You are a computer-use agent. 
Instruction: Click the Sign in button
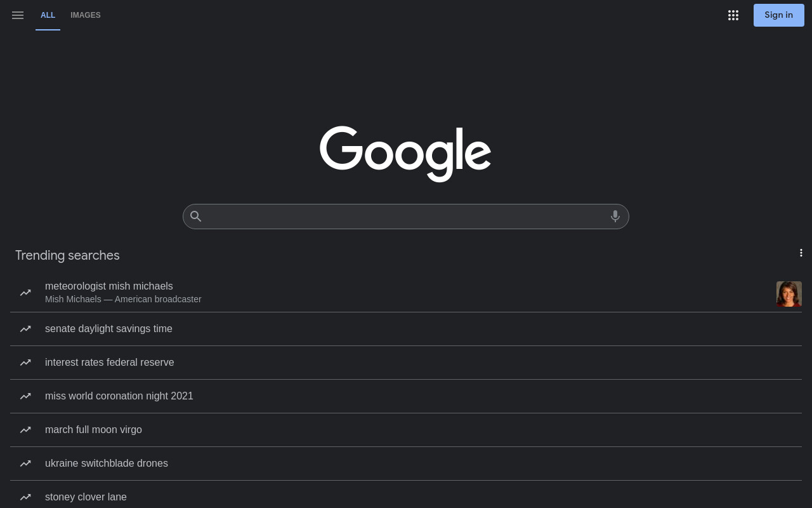[x=778, y=15]
